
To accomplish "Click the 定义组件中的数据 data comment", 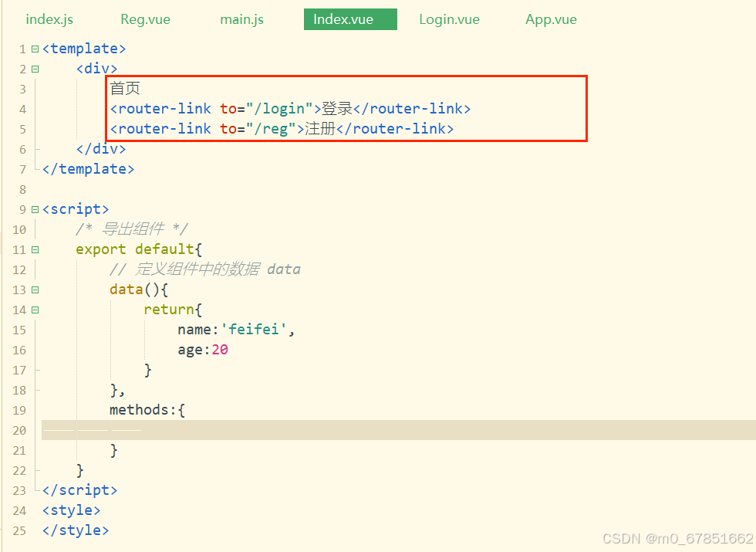I will click(x=205, y=269).
